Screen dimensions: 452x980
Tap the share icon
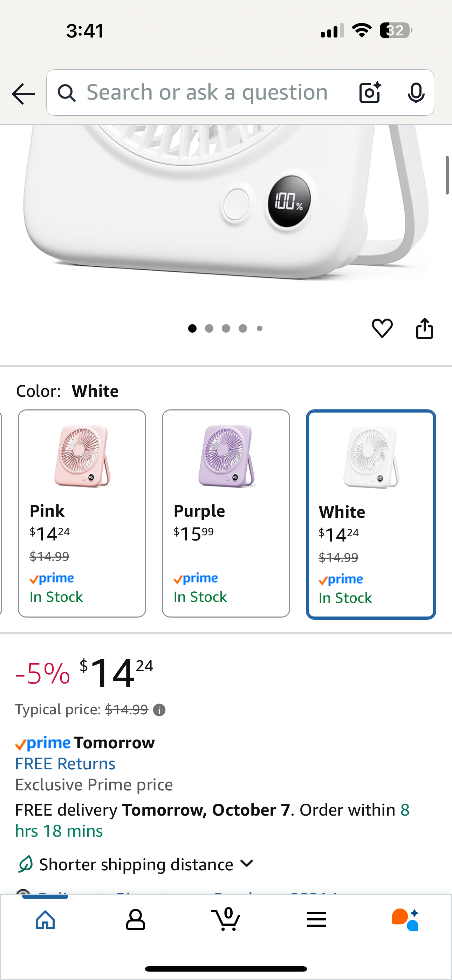425,328
